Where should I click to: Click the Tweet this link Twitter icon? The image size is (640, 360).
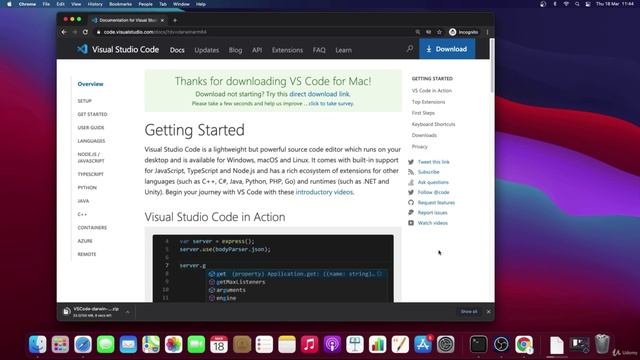pos(411,162)
